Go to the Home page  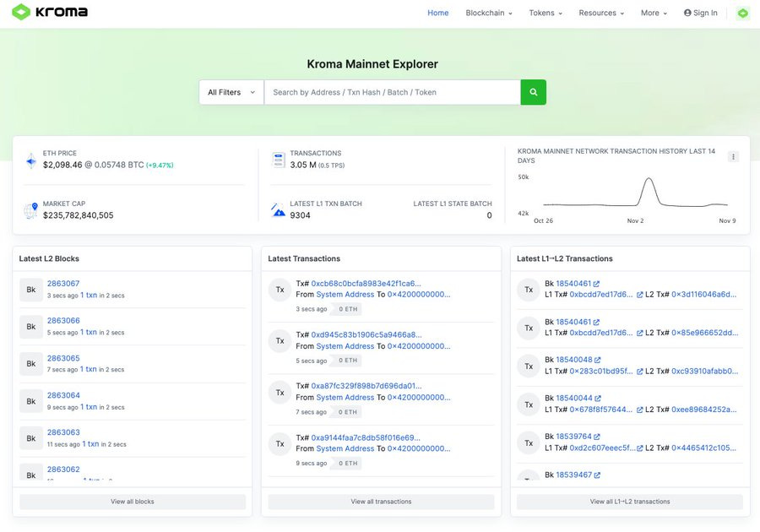(x=437, y=13)
